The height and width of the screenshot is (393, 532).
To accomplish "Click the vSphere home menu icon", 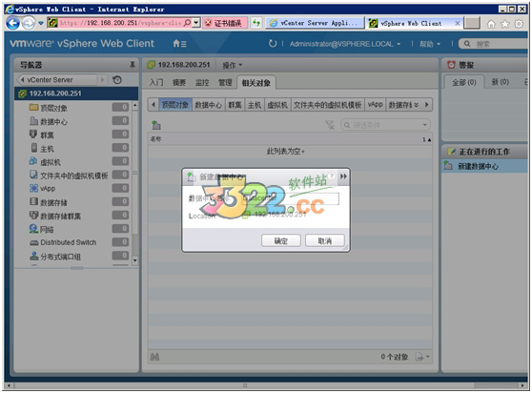I will (179, 44).
